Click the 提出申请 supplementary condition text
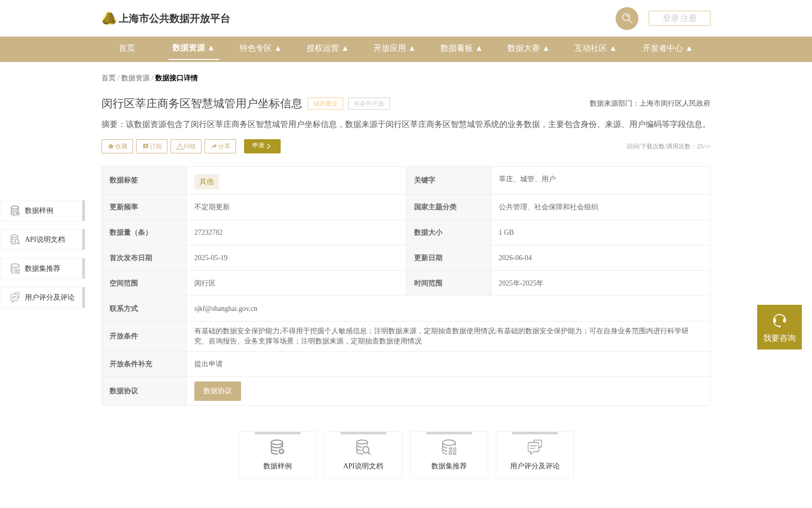 pyautogui.click(x=209, y=364)
